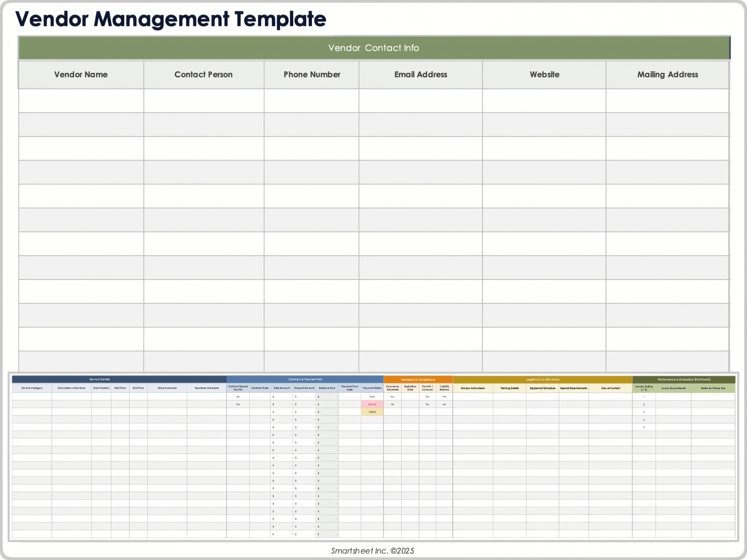This screenshot has width=747, height=560.
Task: Click the Paid payment status cell
Action: (x=372, y=397)
